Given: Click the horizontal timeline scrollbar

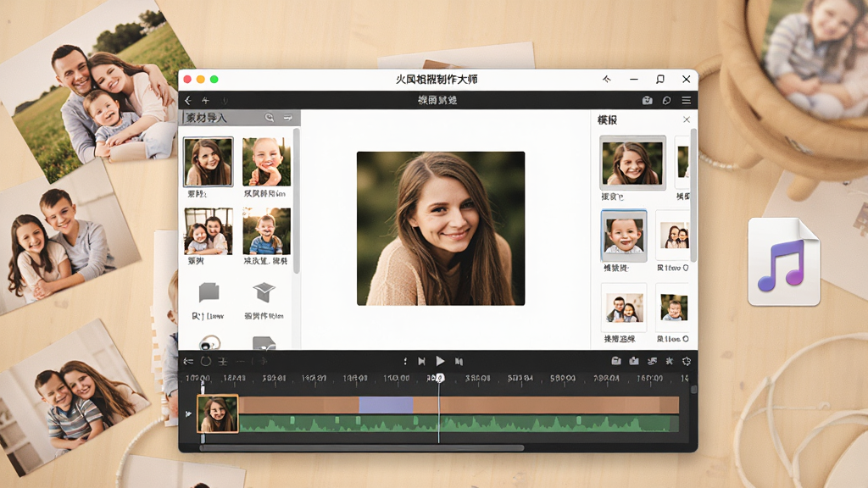Looking at the screenshot, I should click(x=361, y=447).
